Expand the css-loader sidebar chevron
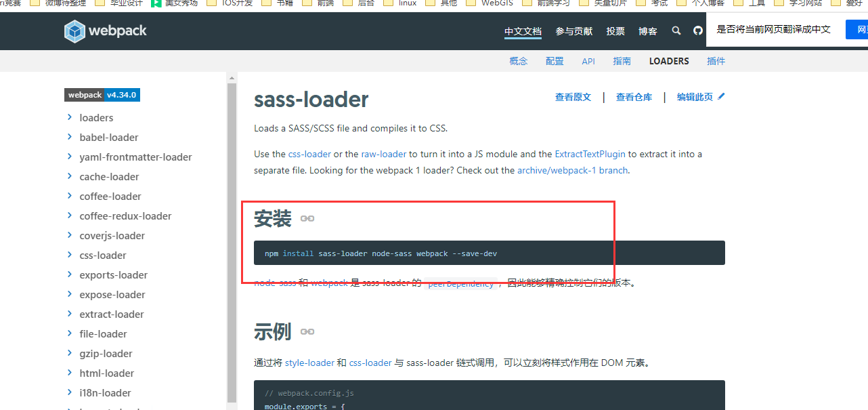 [x=70, y=255]
